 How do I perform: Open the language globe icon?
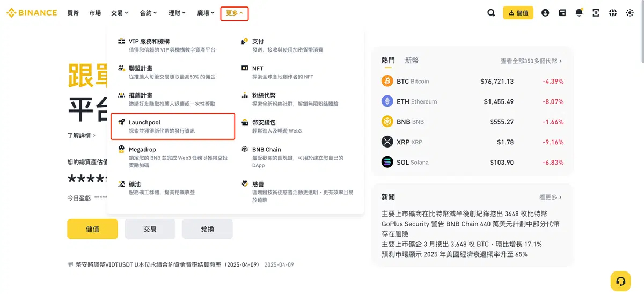[613, 13]
